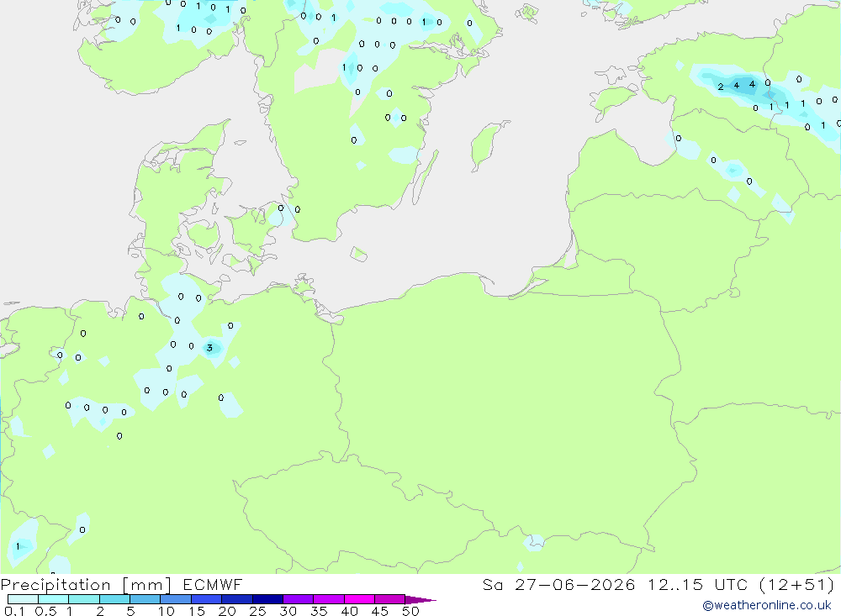The image size is (841, 616).
Task: Pick the 45–50 mm legend color swatch
Action: point(389,599)
